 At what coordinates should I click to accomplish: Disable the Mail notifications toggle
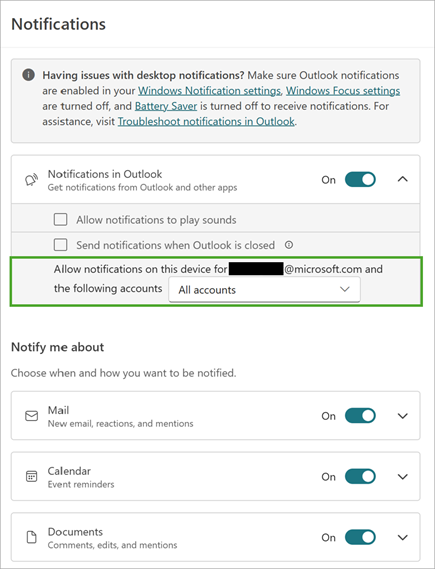360,416
